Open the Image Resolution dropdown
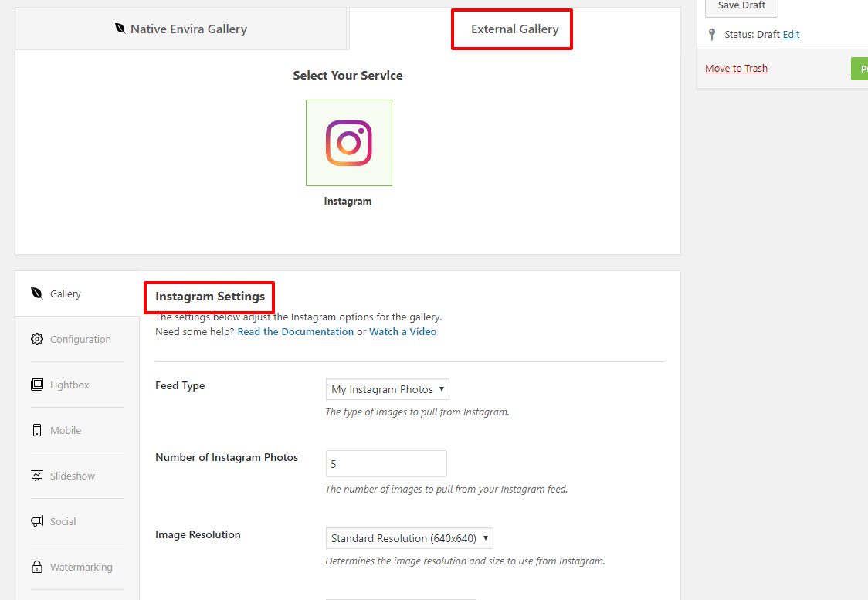The height and width of the screenshot is (600, 868). click(409, 538)
